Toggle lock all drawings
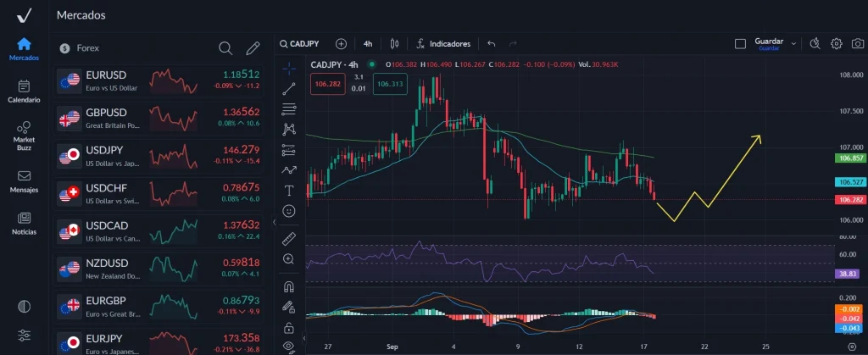Viewport: 868px width, 355px height. pyautogui.click(x=289, y=329)
